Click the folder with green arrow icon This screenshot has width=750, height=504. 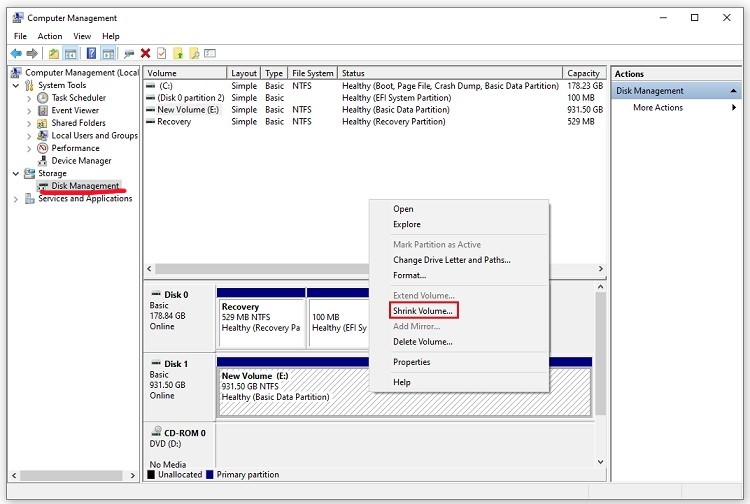[x=178, y=54]
